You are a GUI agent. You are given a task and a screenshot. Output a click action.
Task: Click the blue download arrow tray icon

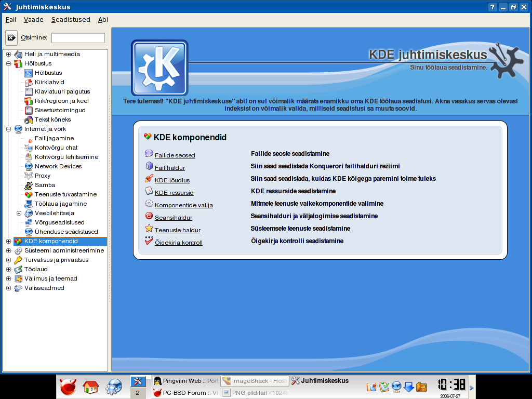click(x=409, y=387)
